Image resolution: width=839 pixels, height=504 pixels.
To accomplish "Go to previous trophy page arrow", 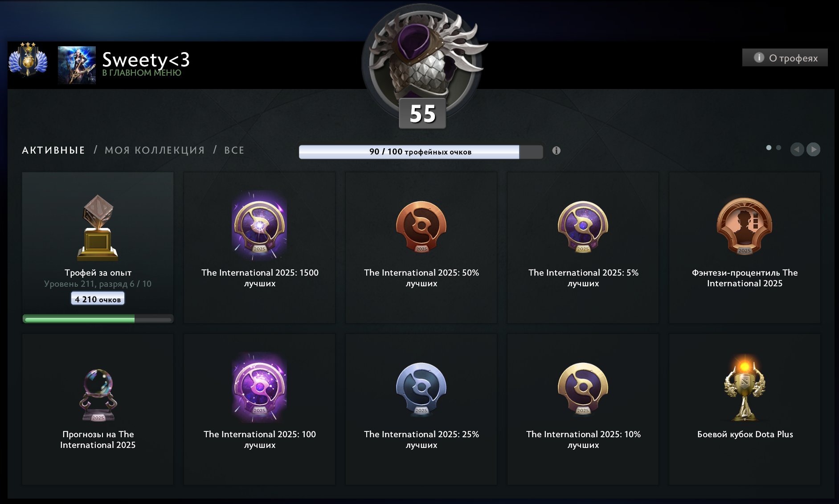I will (x=797, y=149).
